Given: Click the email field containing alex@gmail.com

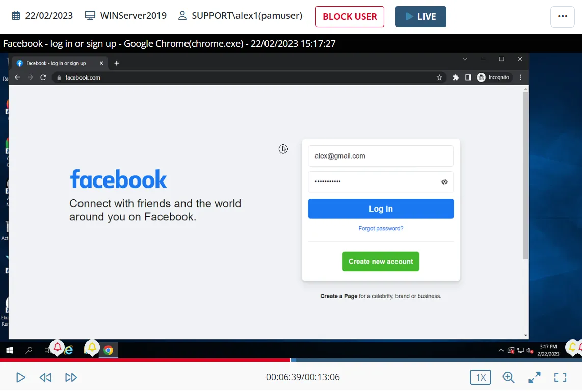Looking at the screenshot, I should click(381, 156).
